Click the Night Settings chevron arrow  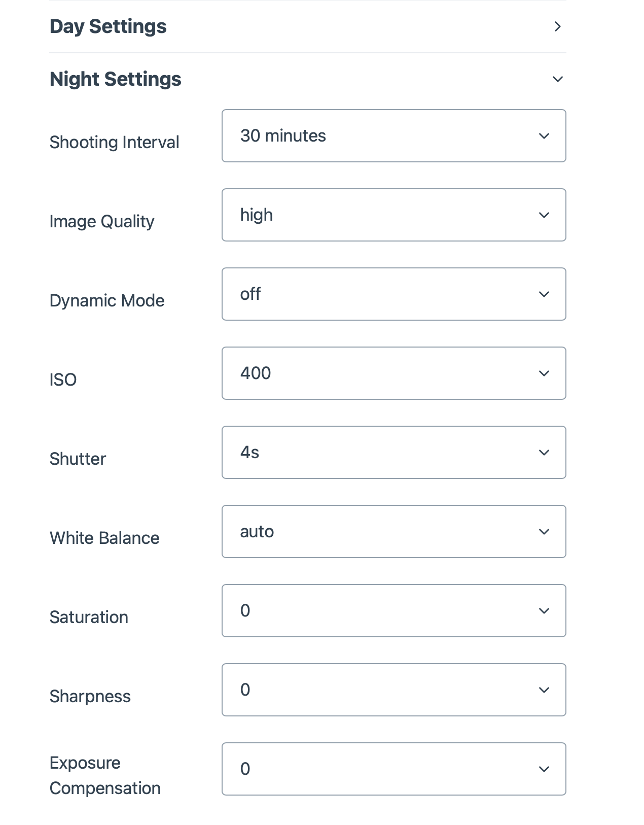(558, 79)
